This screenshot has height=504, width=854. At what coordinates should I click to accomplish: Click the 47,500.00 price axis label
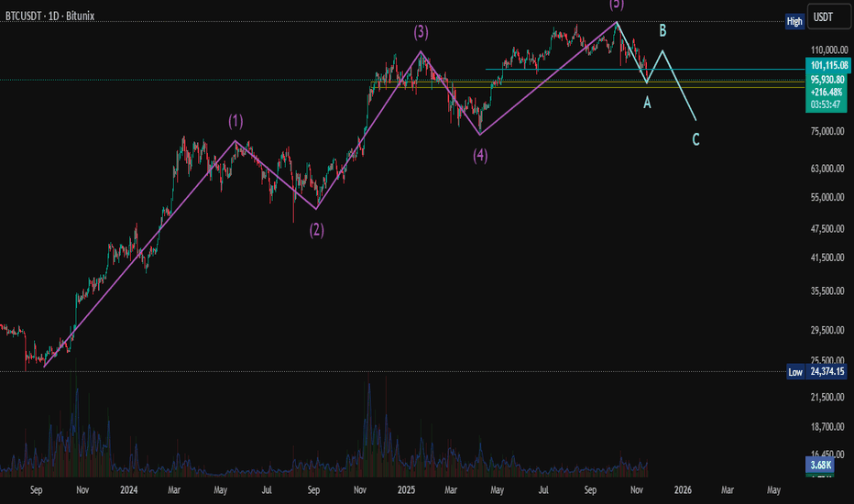pyautogui.click(x=827, y=229)
